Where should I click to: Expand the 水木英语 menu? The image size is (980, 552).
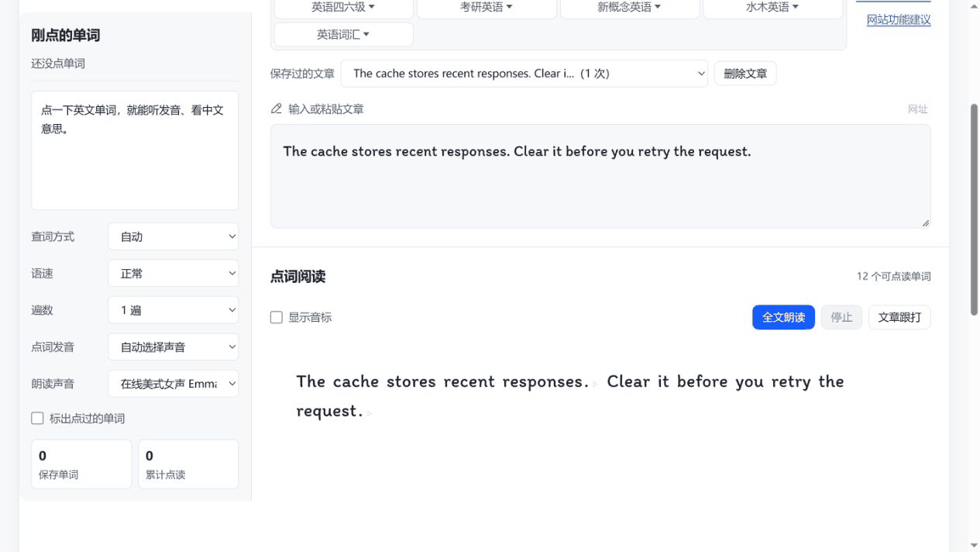(772, 8)
